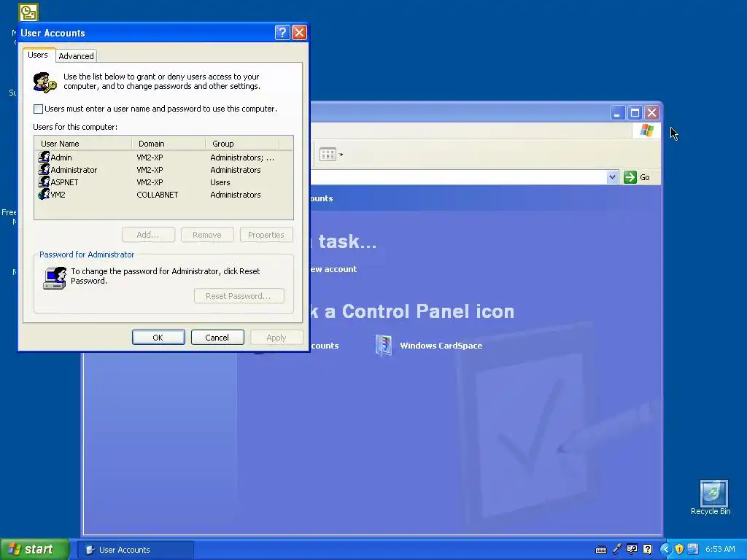Sort by the User Name column header
The image size is (747, 560).
click(83, 144)
